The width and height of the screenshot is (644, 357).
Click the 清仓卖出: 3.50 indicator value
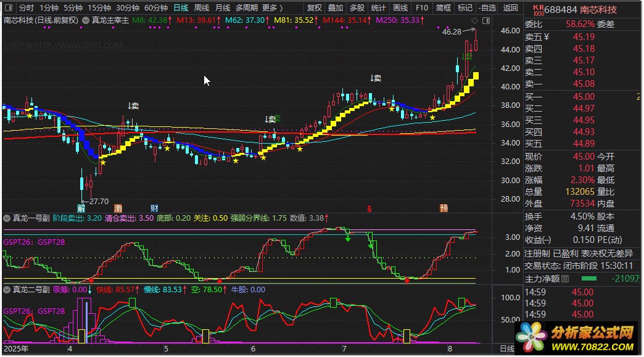(x=130, y=218)
